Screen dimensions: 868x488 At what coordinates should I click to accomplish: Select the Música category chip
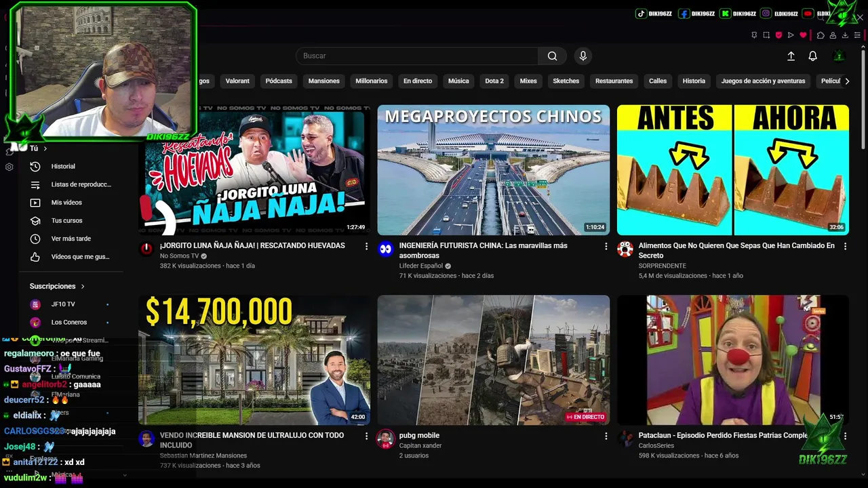tap(458, 81)
